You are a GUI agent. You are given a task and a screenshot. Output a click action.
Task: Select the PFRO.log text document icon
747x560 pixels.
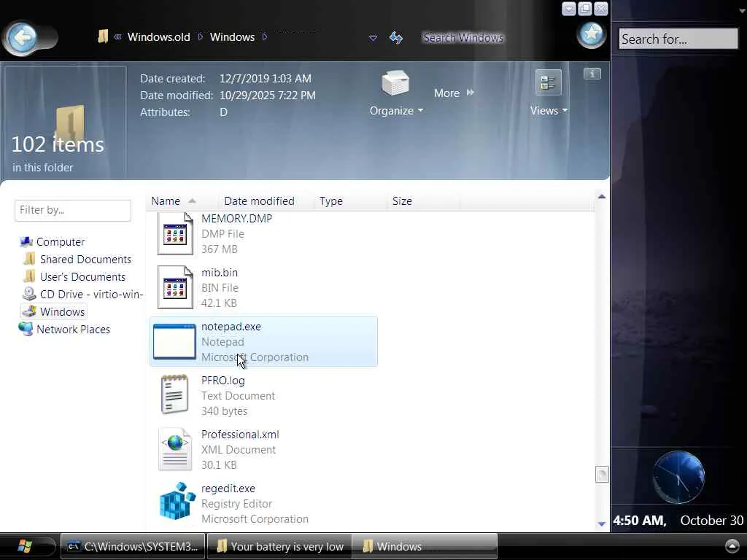[174, 394]
